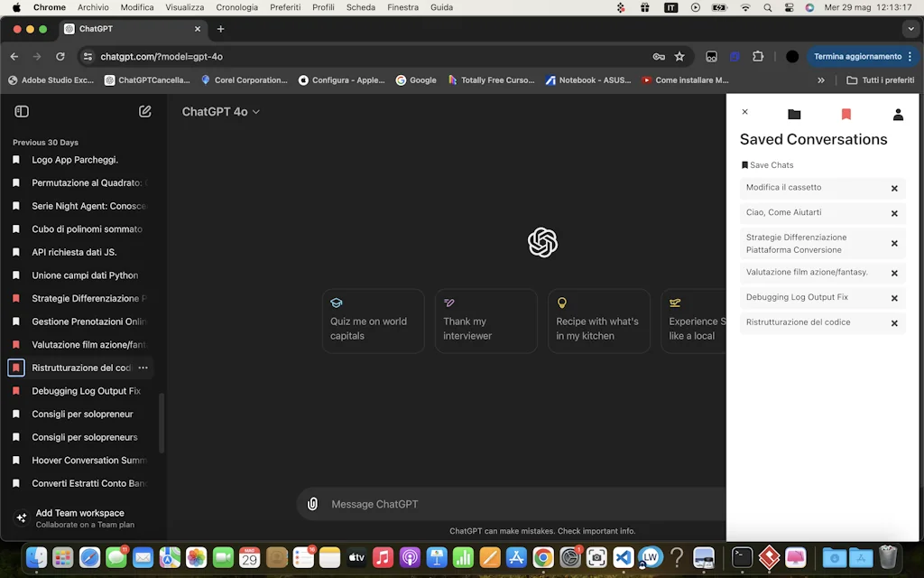Viewport: 924px width, 578px height.
Task: Open the Chrome extensions puzzle icon
Action: click(759, 56)
